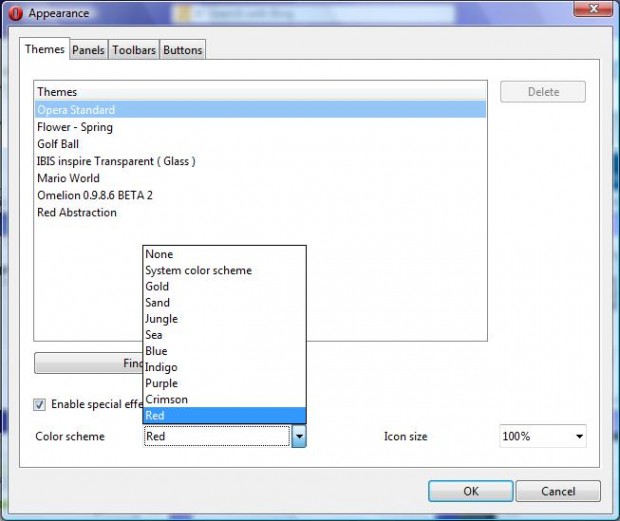Pick Crimson color scheme

pyautogui.click(x=224, y=399)
